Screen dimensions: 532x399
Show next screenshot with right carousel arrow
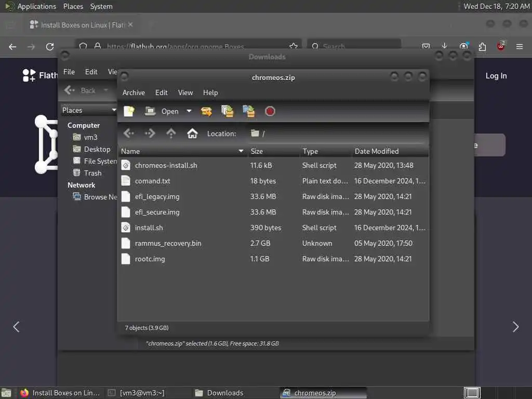tap(515, 327)
